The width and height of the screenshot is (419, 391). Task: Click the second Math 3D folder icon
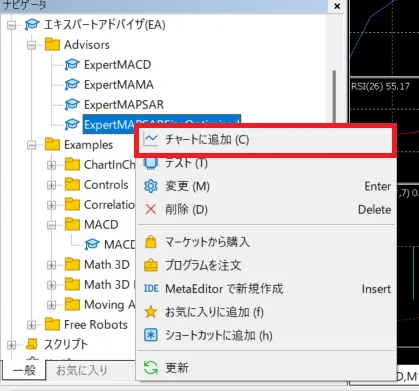pyautogui.click(x=72, y=284)
